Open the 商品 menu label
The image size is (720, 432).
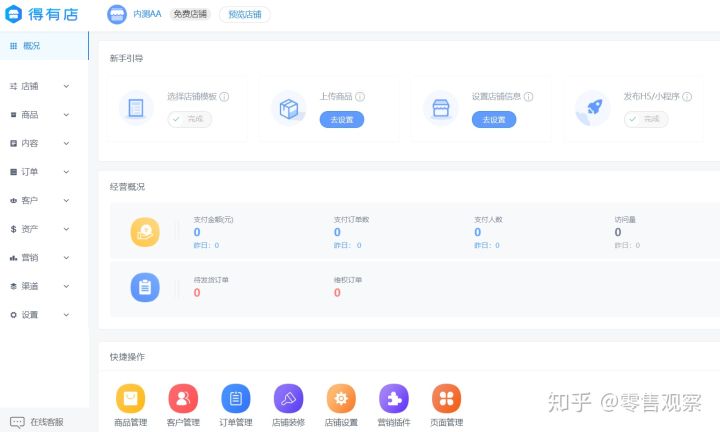point(30,115)
